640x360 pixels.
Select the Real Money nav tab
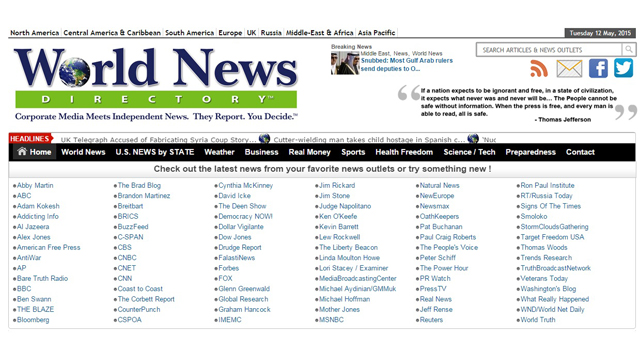[309, 152]
